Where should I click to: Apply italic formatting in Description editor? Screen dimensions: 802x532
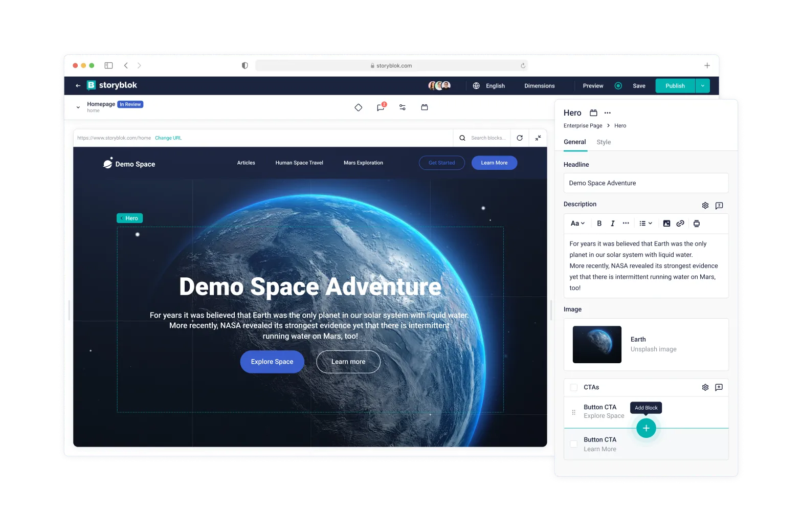[612, 224]
